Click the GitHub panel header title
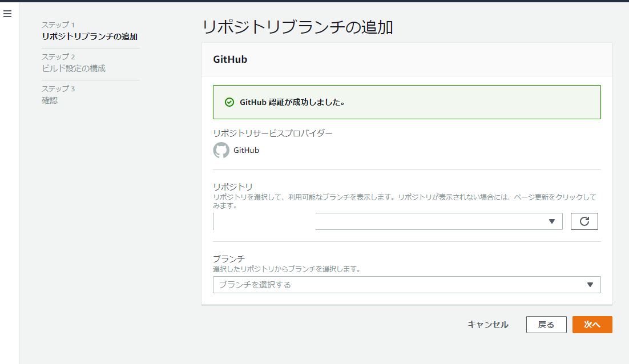This screenshot has height=364, width=629. (x=230, y=59)
